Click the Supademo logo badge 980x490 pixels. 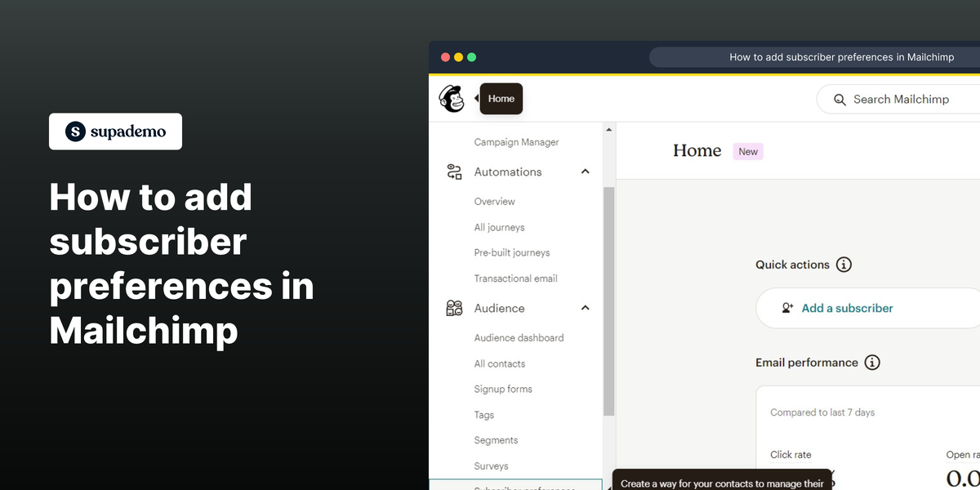[x=115, y=131]
